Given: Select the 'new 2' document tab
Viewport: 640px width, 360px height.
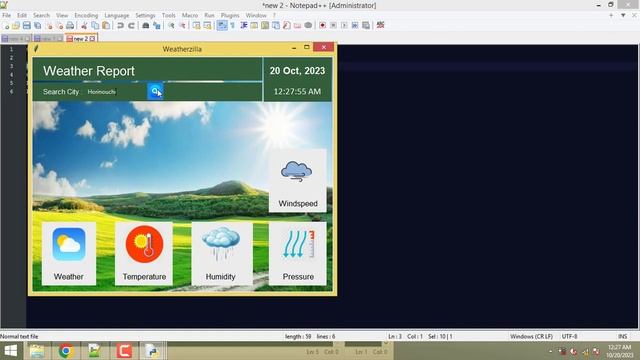Looking at the screenshot, I should 80,38.
